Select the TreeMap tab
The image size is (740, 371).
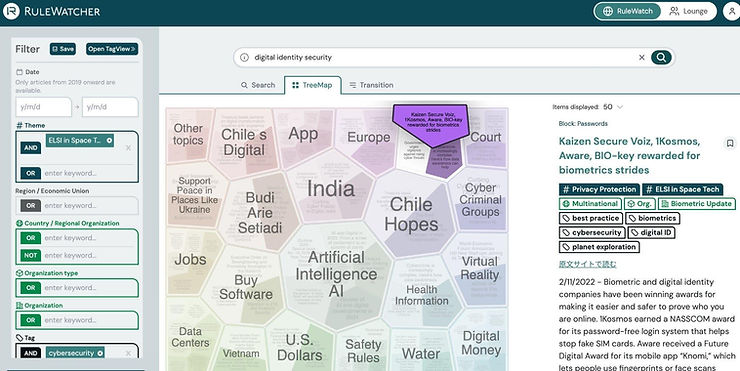pos(312,85)
